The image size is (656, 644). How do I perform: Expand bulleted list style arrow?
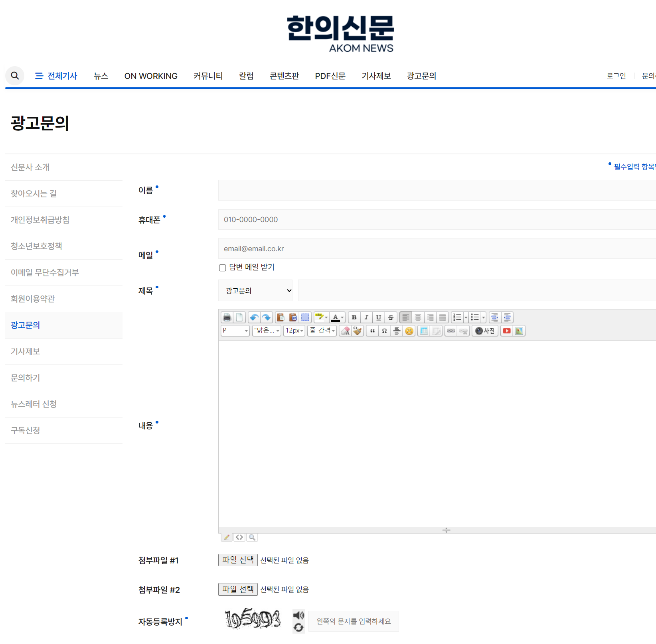click(x=484, y=317)
